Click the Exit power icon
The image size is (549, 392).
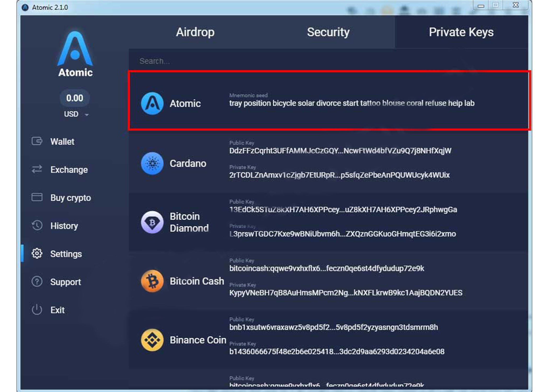tap(37, 310)
